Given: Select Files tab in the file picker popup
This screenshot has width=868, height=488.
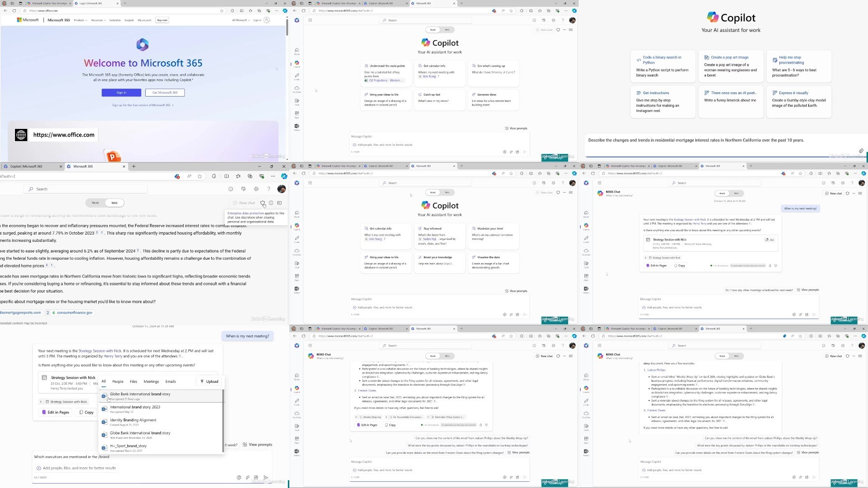Looking at the screenshot, I should [134, 382].
